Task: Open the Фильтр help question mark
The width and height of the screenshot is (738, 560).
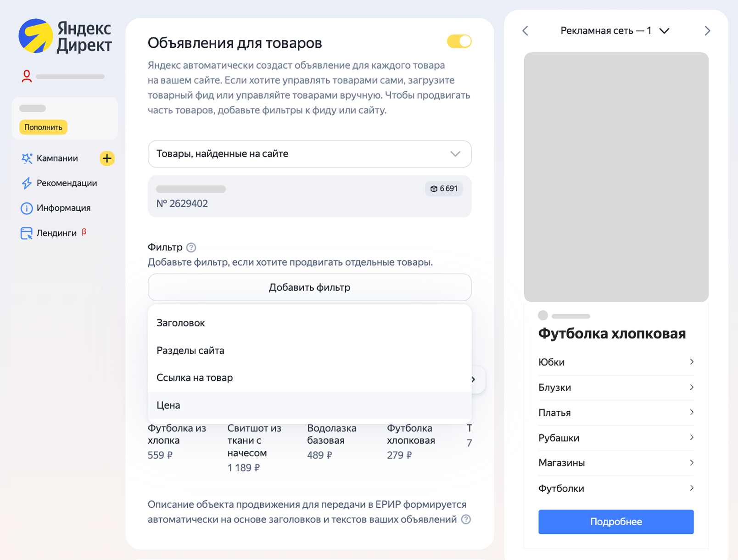Action: coord(191,247)
